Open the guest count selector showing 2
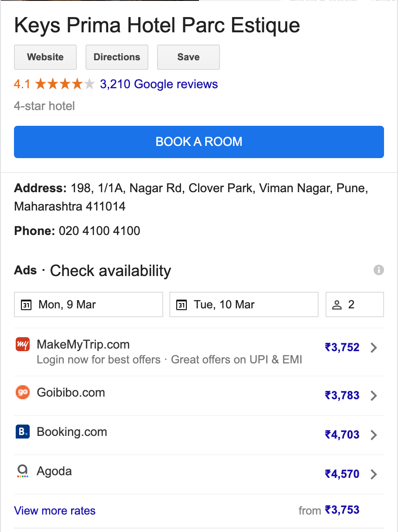Image resolution: width=398 pixels, height=532 pixels. 355,304
